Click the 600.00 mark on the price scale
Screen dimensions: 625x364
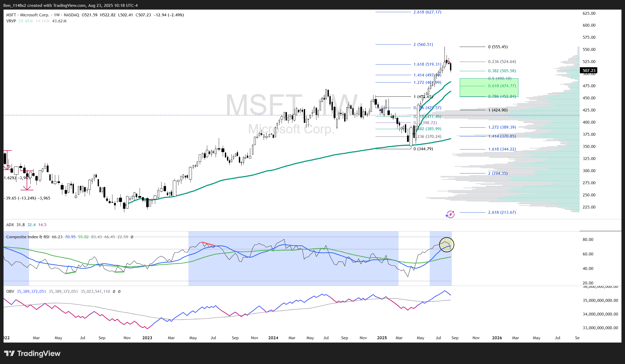pyautogui.click(x=589, y=25)
